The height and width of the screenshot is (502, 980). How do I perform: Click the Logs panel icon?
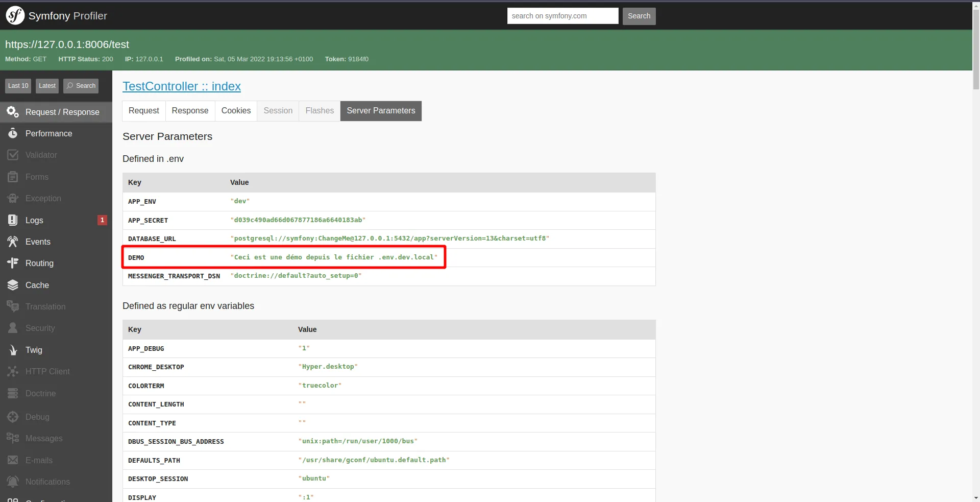click(x=13, y=220)
